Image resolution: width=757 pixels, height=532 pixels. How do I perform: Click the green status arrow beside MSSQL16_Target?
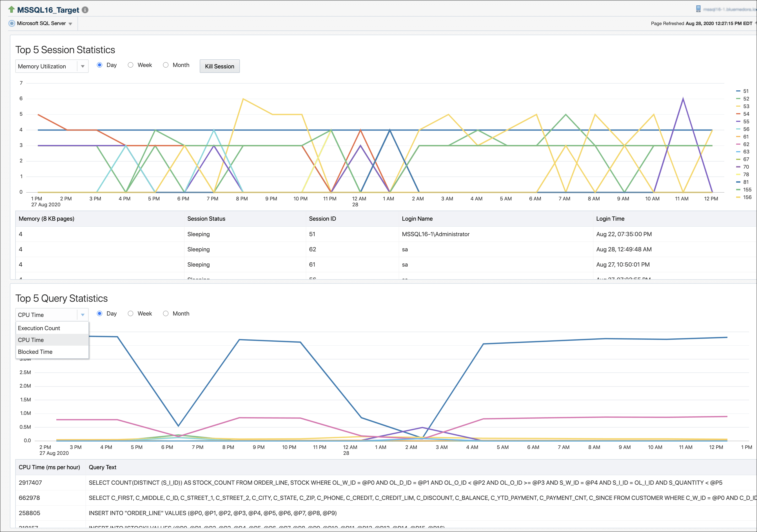point(11,10)
